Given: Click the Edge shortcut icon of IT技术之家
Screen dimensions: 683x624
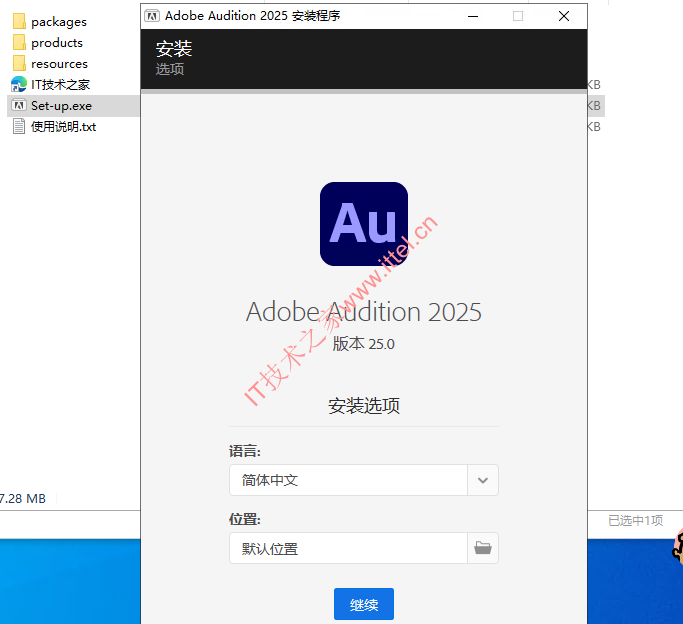Looking at the screenshot, I should [x=19, y=84].
